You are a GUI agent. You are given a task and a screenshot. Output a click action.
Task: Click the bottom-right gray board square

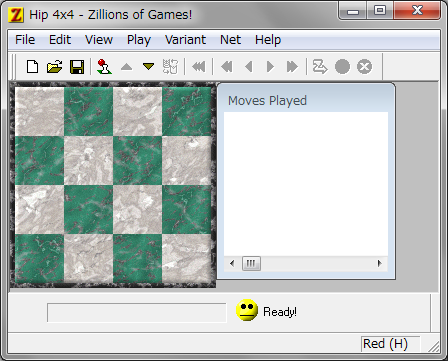187,258
